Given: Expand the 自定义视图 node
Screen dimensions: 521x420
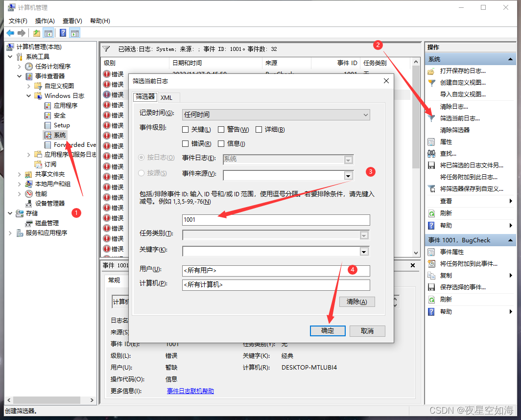Looking at the screenshot, I should (x=28, y=86).
